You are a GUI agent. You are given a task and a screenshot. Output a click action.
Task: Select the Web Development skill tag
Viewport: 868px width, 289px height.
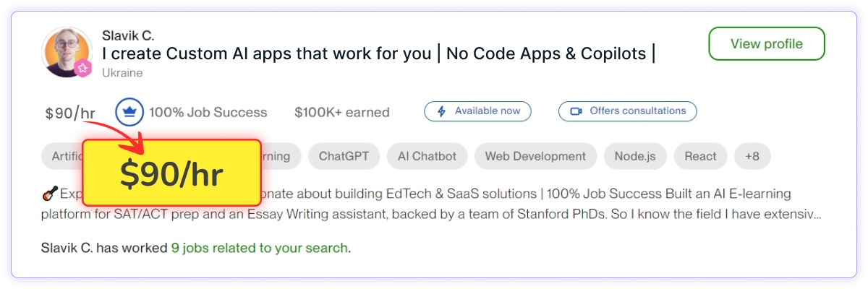pos(535,156)
